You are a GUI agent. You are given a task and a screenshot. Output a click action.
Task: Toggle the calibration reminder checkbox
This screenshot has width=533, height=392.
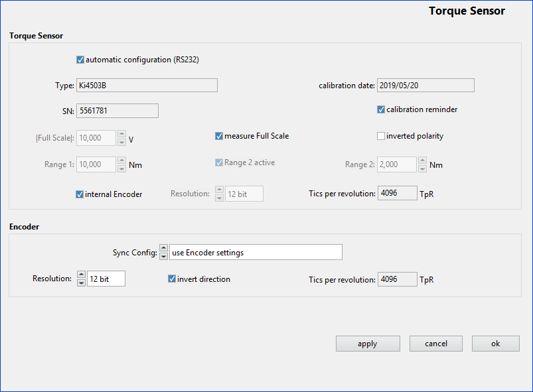pos(381,109)
